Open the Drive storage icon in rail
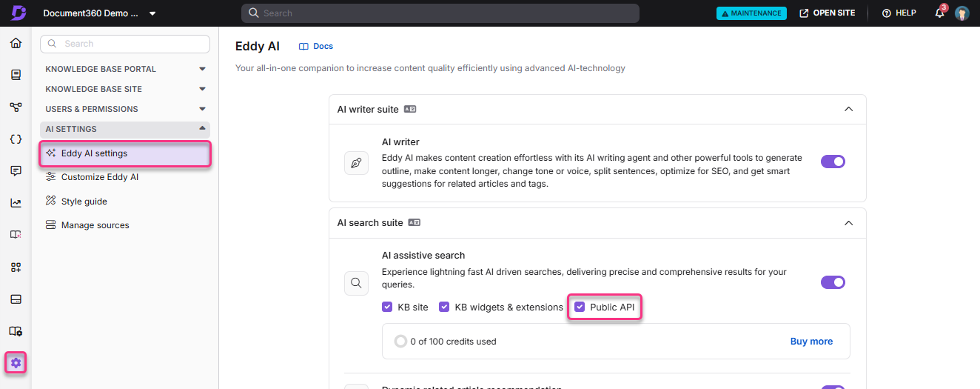 tap(16, 299)
